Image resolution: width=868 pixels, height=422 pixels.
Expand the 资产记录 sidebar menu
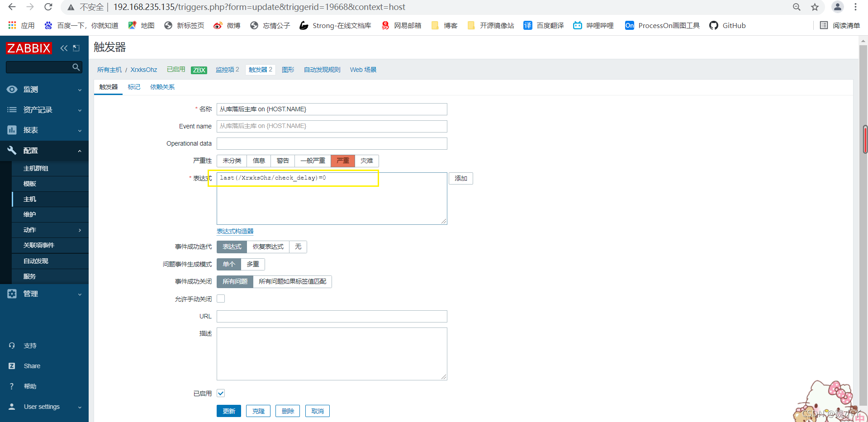44,110
